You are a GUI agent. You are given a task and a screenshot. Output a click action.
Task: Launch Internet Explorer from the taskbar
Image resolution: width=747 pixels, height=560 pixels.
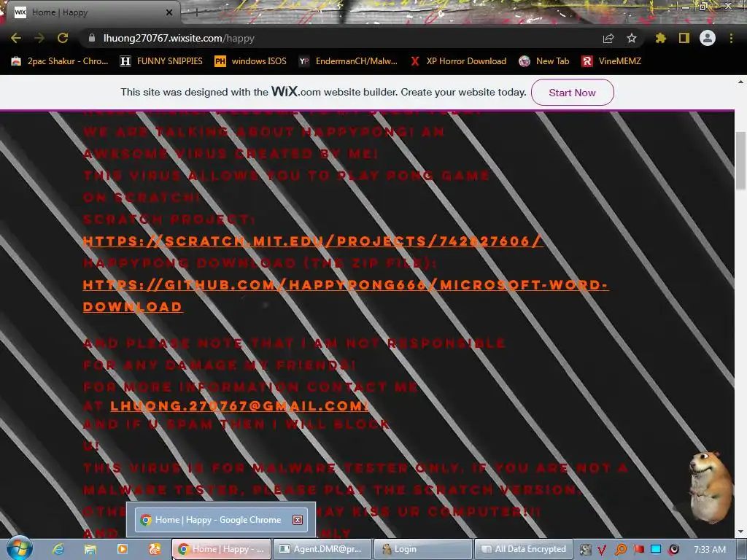(x=58, y=549)
